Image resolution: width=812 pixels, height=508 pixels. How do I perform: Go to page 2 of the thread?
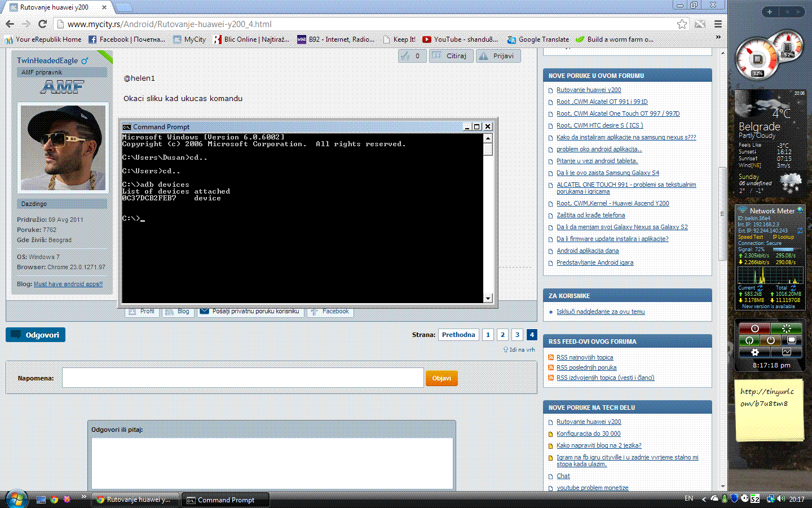(502, 335)
